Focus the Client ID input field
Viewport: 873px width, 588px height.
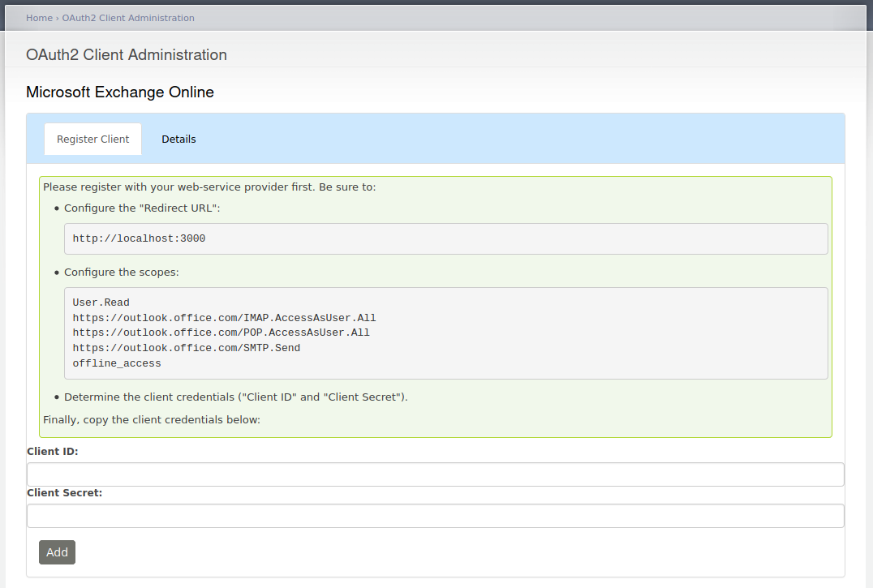(435, 474)
